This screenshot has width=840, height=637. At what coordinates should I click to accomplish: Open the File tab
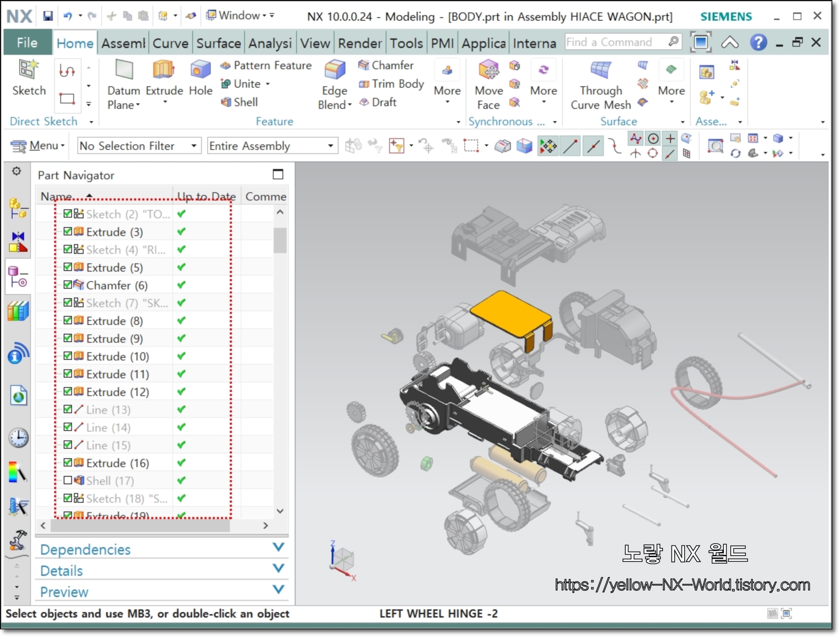[27, 42]
